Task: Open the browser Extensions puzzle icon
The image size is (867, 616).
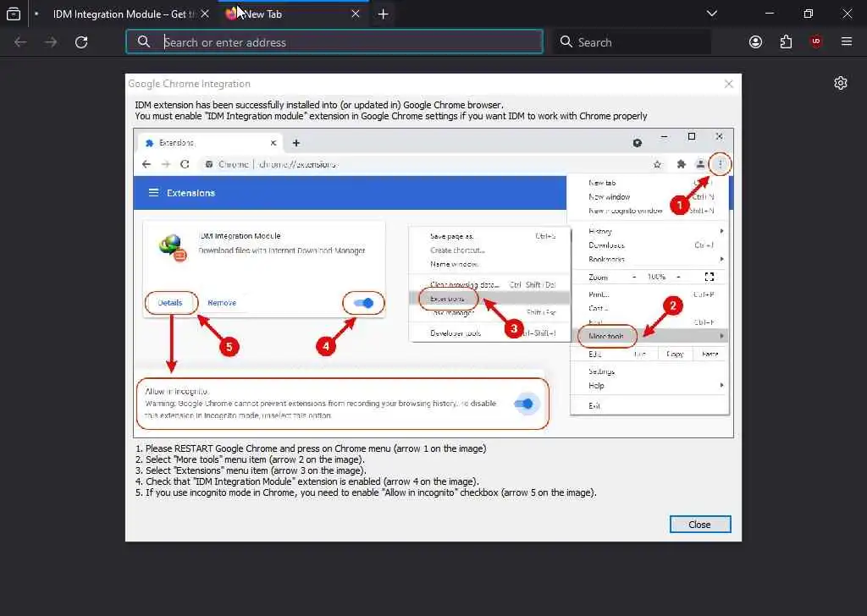Action: (786, 42)
